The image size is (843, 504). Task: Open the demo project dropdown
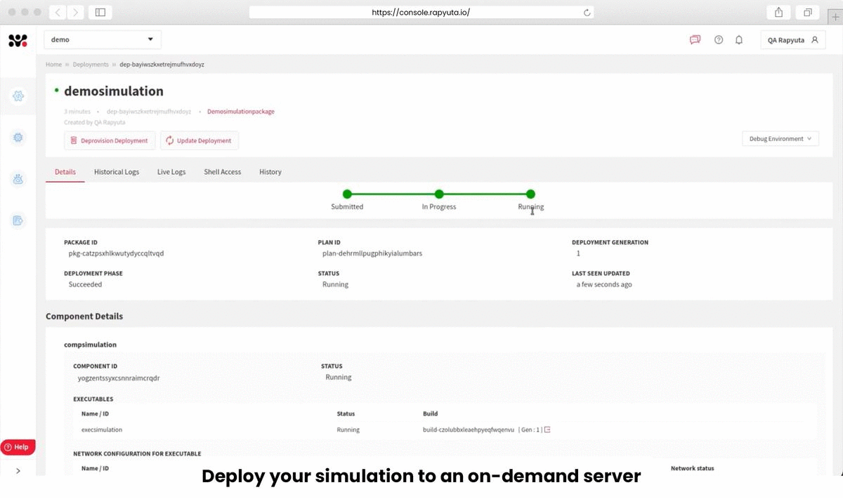[103, 40]
